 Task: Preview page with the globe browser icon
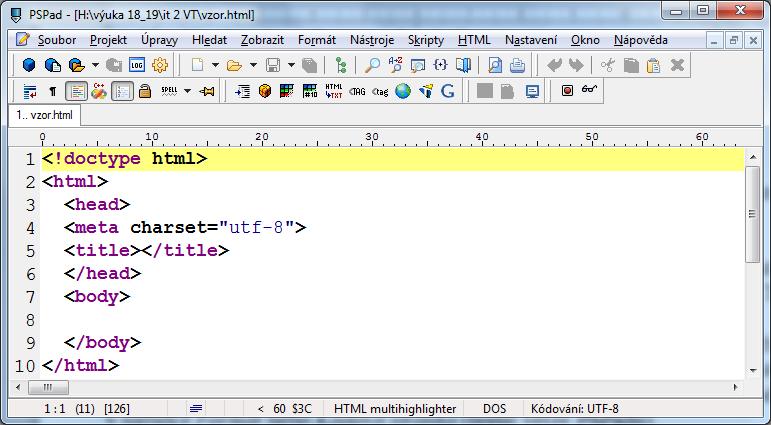(x=403, y=91)
